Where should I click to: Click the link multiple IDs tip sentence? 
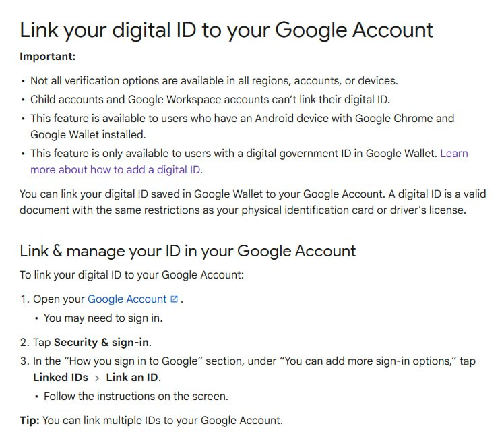tap(162, 421)
